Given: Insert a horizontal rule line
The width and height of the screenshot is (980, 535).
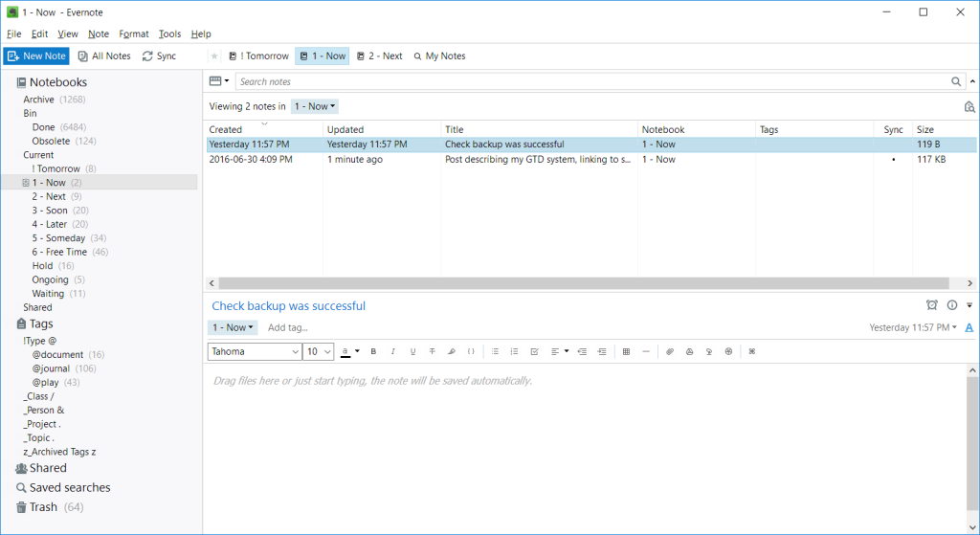Looking at the screenshot, I should (x=646, y=351).
